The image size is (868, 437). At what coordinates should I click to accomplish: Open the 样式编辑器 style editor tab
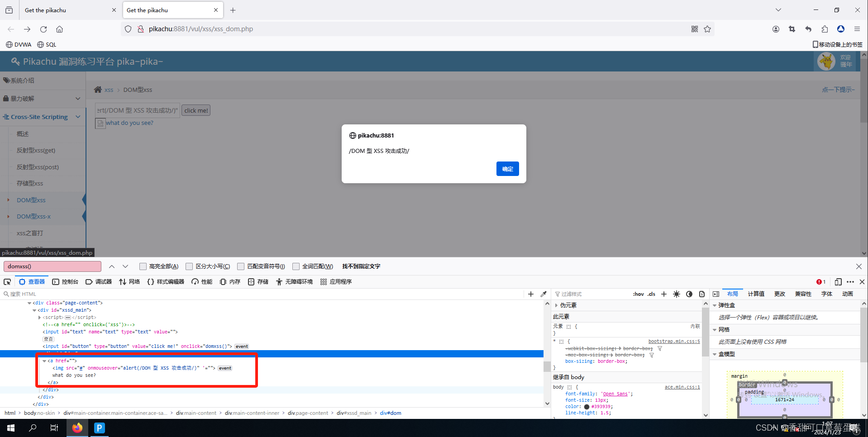coord(166,282)
